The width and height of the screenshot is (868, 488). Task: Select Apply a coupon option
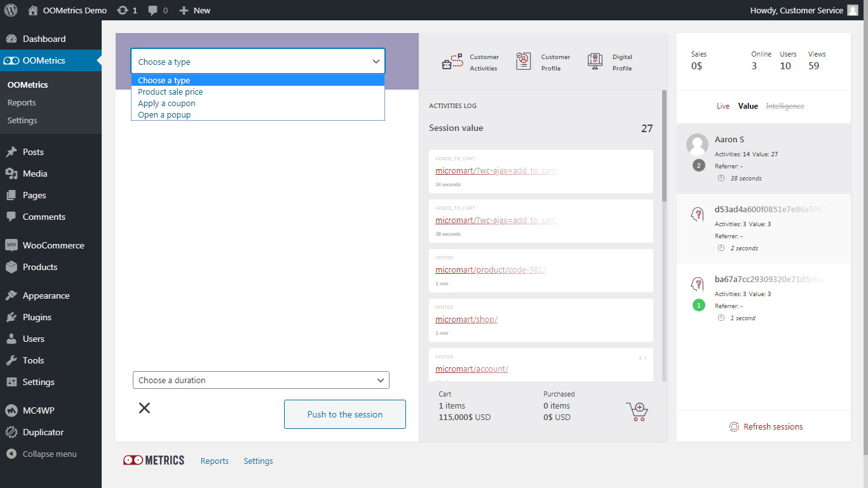coord(258,103)
